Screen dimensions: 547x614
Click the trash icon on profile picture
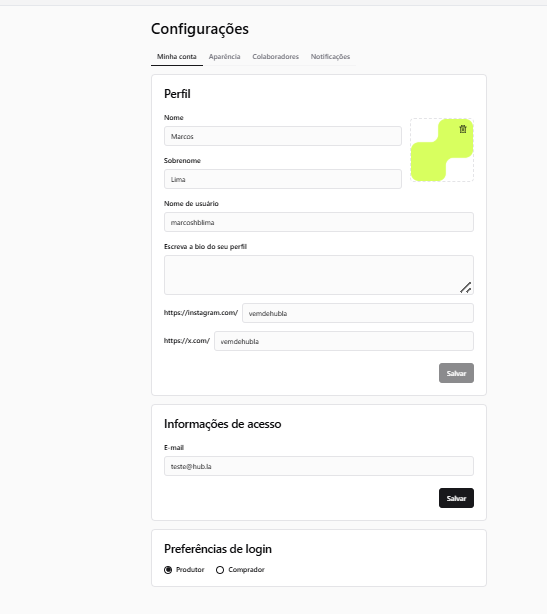point(463,129)
